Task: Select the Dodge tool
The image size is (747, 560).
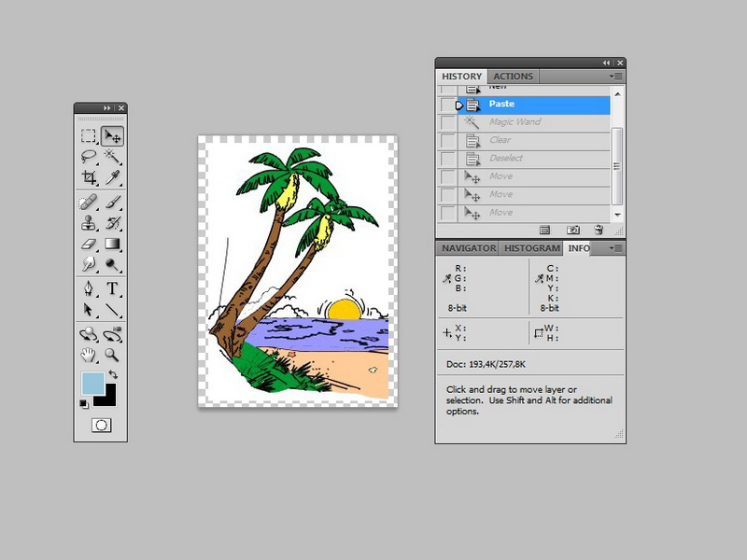Action: tap(112, 264)
